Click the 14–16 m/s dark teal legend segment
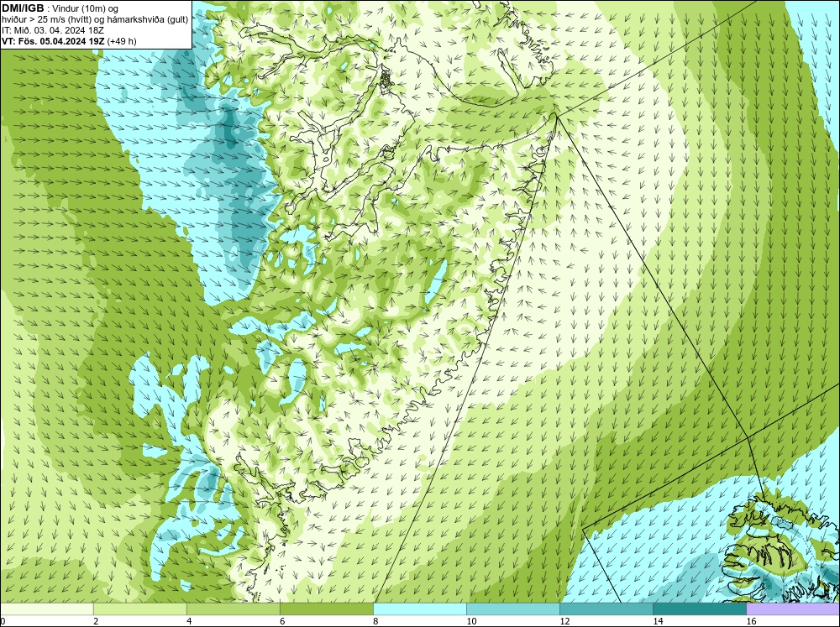 (700, 609)
